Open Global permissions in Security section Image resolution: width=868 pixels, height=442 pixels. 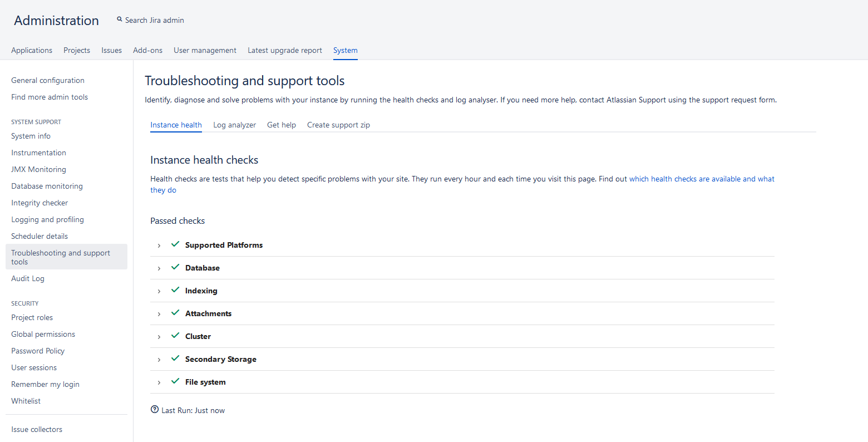[43, 335]
